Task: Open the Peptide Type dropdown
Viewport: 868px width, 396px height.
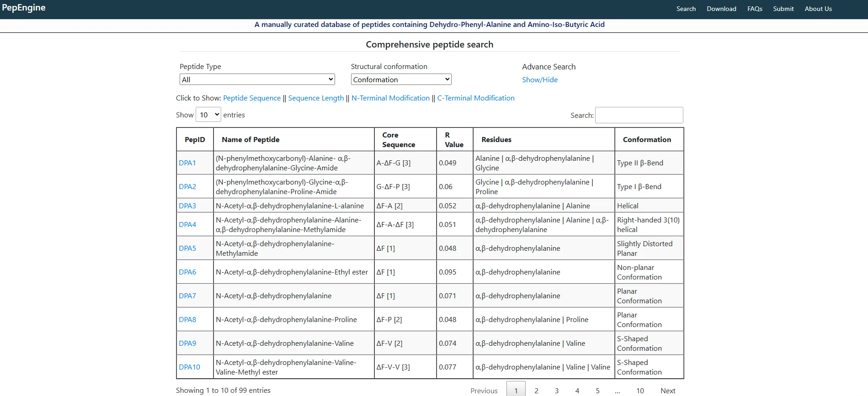Action: (x=257, y=79)
